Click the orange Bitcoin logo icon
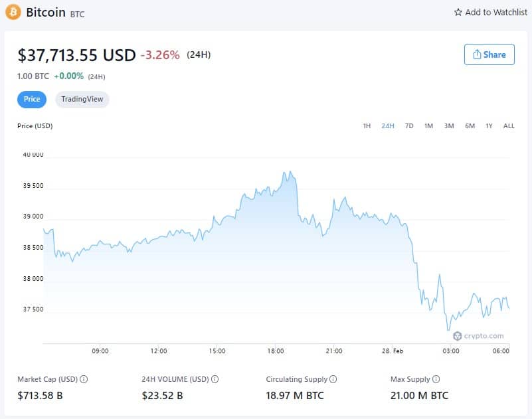Image resolution: width=532 pixels, height=419 pixels. click(13, 12)
